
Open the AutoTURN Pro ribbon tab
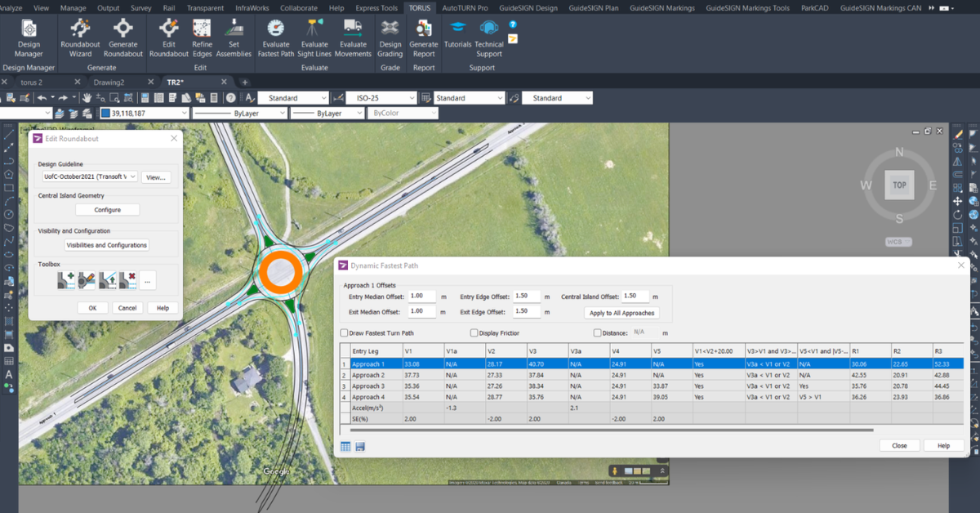coord(465,8)
